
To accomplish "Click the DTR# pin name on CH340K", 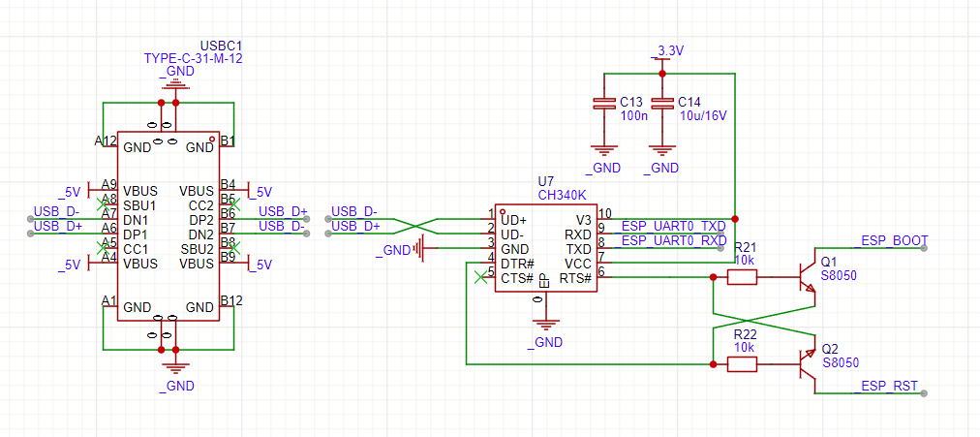I will tap(516, 264).
